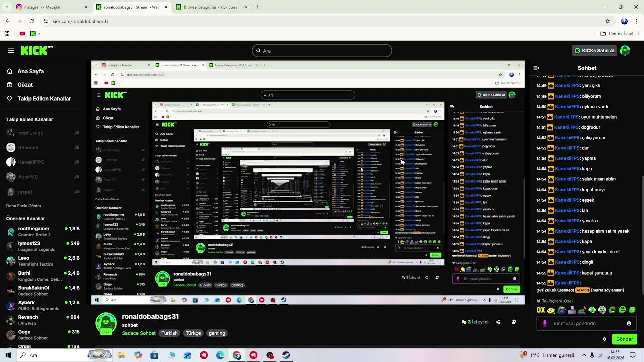Viewport: 644px width, 362px height.
Task: Select the Türkçe tag
Action: [x=193, y=333]
